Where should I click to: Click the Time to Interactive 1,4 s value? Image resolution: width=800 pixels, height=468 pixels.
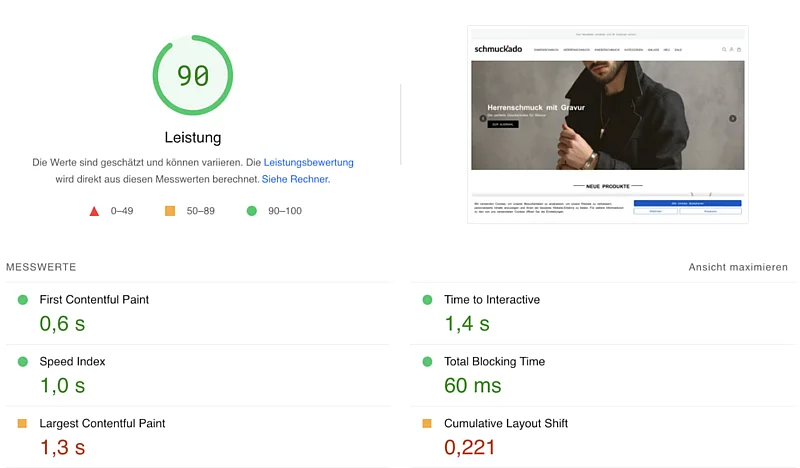pos(466,323)
